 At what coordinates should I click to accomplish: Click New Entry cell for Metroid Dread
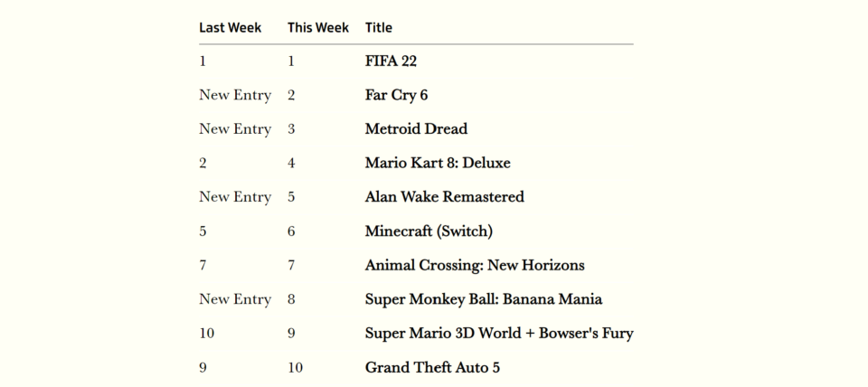tap(235, 129)
